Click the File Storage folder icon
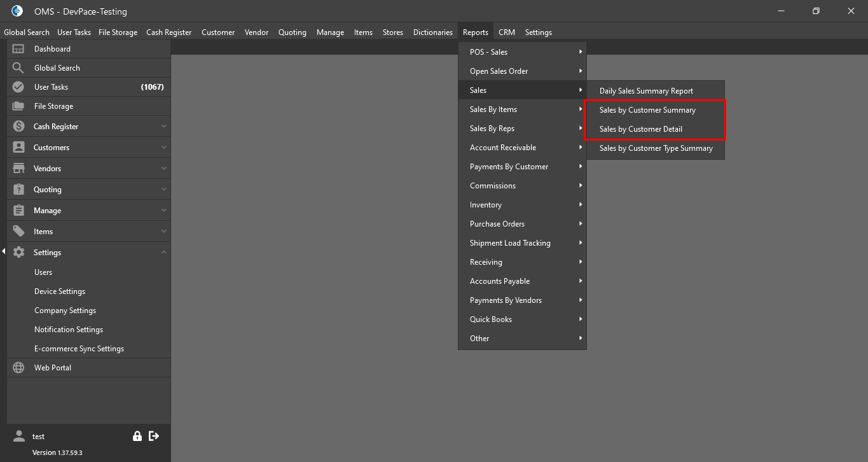The image size is (868, 462). click(x=18, y=106)
